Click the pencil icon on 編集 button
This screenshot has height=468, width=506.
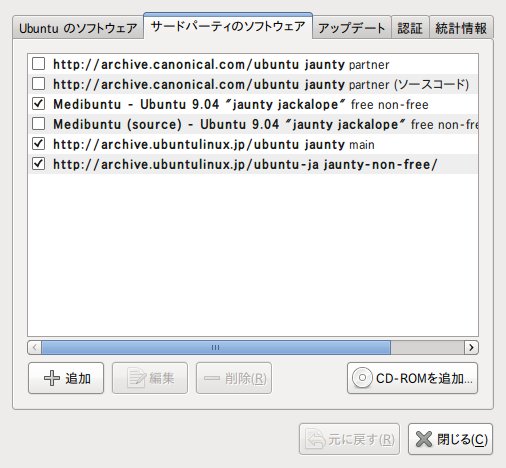click(136, 378)
